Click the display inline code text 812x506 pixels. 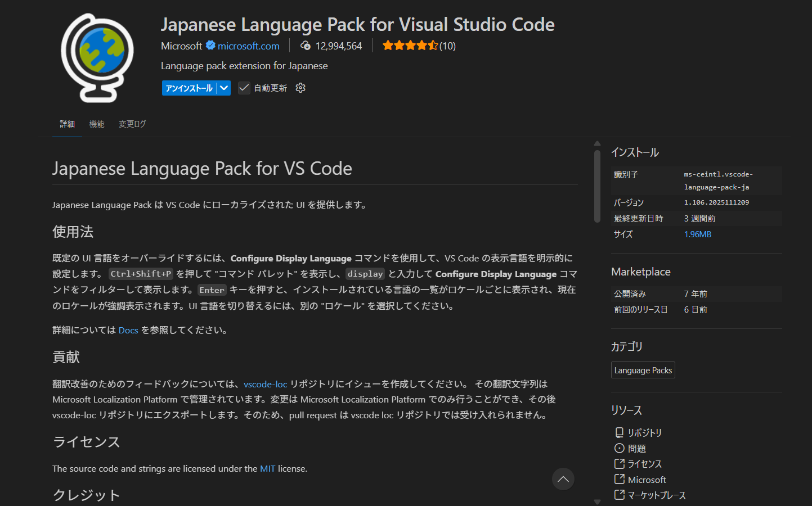(365, 274)
